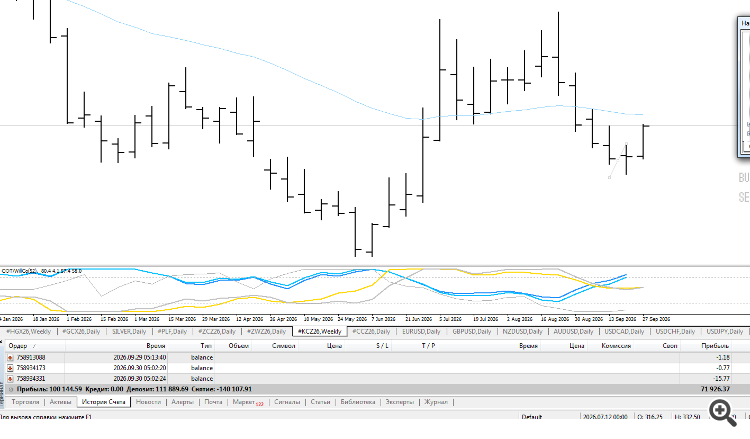The height and width of the screenshot is (439, 750).
Task: Sort history by the Своп column header
Action: click(x=670, y=345)
